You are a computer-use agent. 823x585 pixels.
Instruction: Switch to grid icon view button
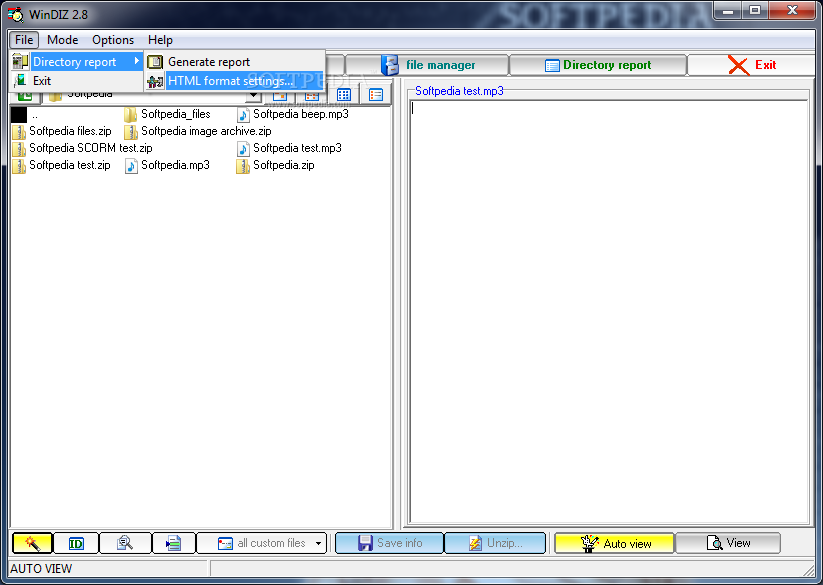(x=344, y=94)
